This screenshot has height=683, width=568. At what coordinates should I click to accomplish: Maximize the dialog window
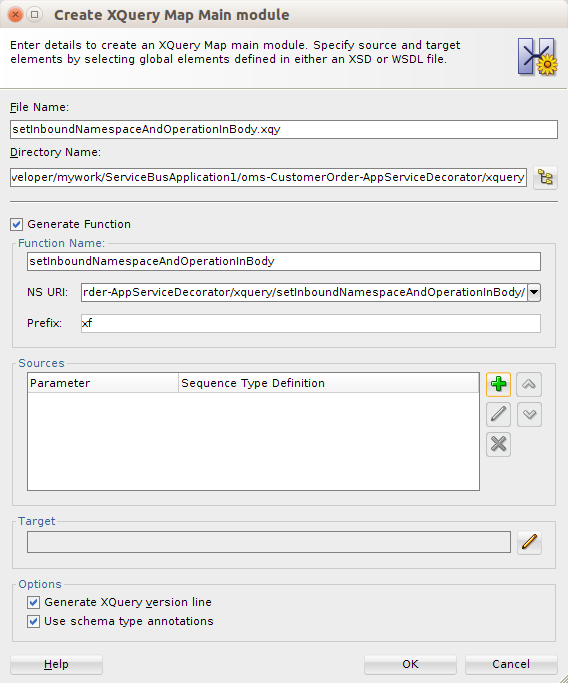34,15
